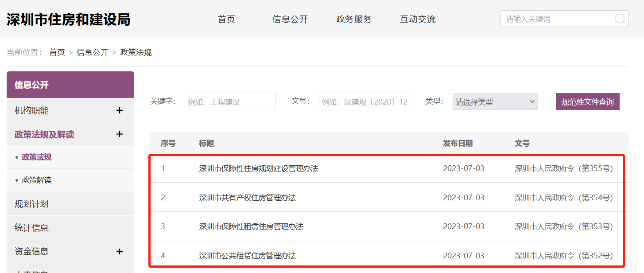Screen dimensions: 644x273
Task: Click the 文号 input field
Action: click(364, 102)
